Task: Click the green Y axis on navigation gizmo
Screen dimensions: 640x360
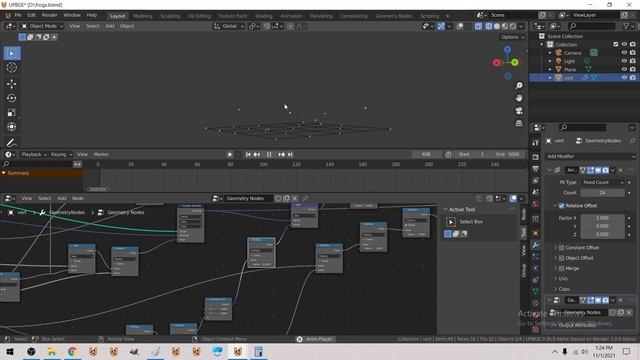Action: point(515,62)
